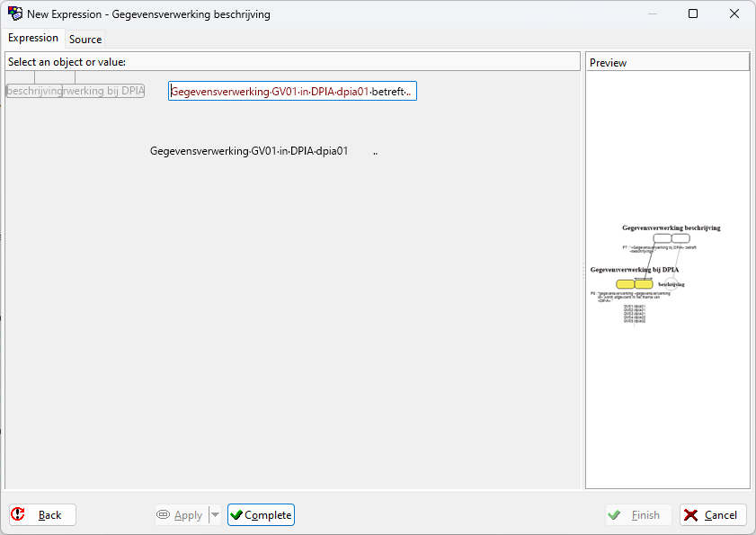Click the Finish button
Viewport: 756px width, 535px height.
(x=636, y=515)
